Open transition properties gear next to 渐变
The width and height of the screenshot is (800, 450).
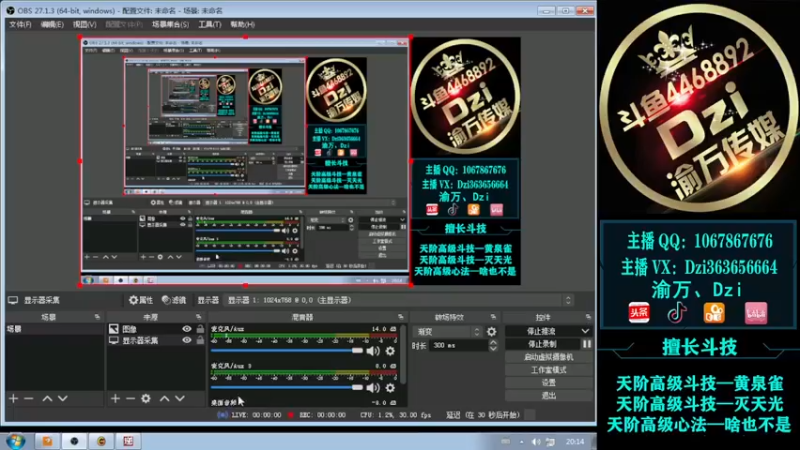(x=491, y=332)
